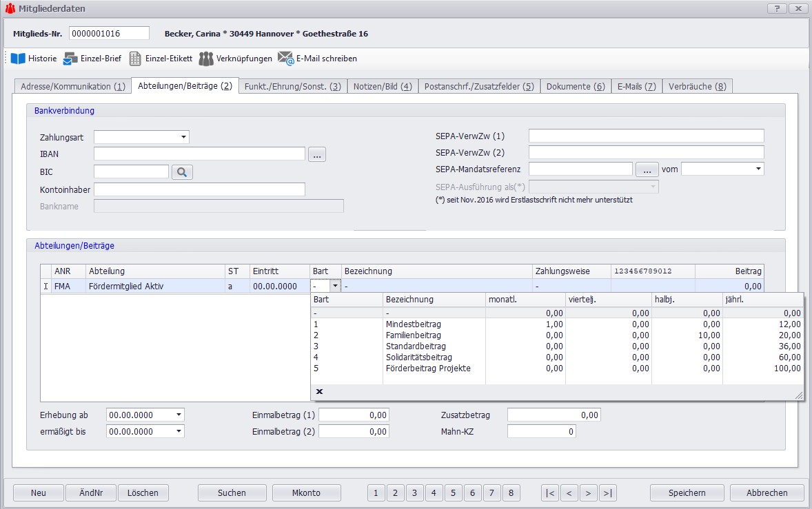Click the IBAN ellipsis button

[316, 154]
